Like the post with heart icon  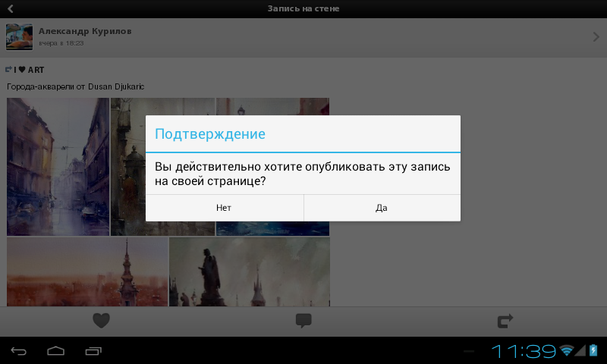pyautogui.click(x=102, y=321)
